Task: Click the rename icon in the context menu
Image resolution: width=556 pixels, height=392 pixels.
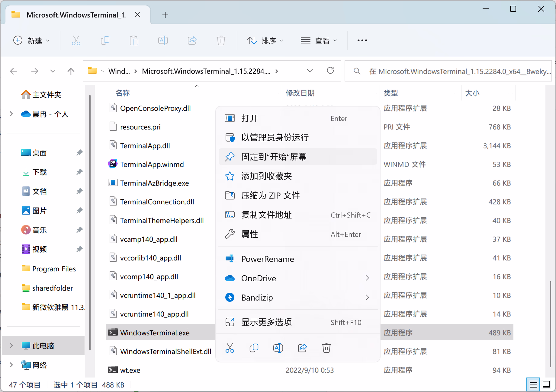Action: [x=278, y=348]
